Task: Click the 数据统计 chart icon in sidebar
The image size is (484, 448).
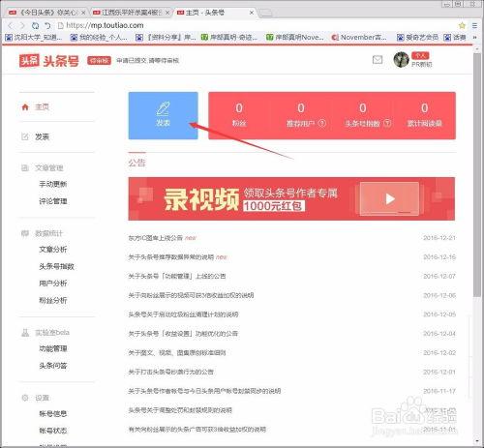Action: point(25,233)
